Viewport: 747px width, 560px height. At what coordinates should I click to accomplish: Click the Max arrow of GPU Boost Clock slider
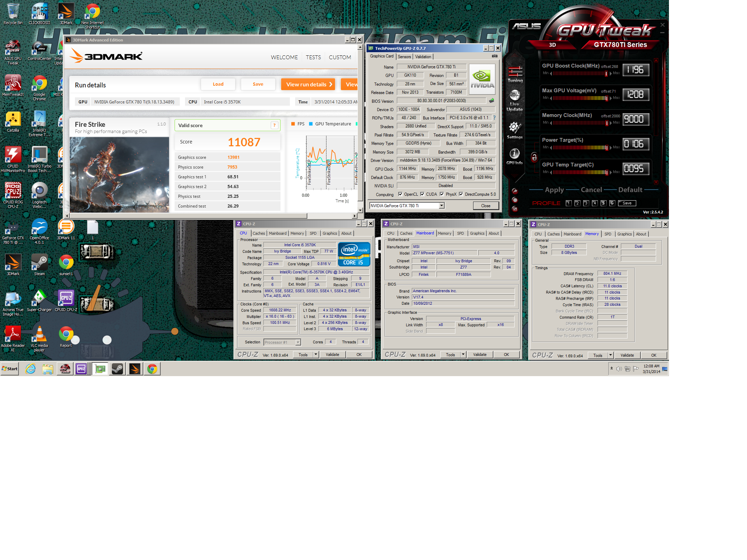tap(611, 73)
